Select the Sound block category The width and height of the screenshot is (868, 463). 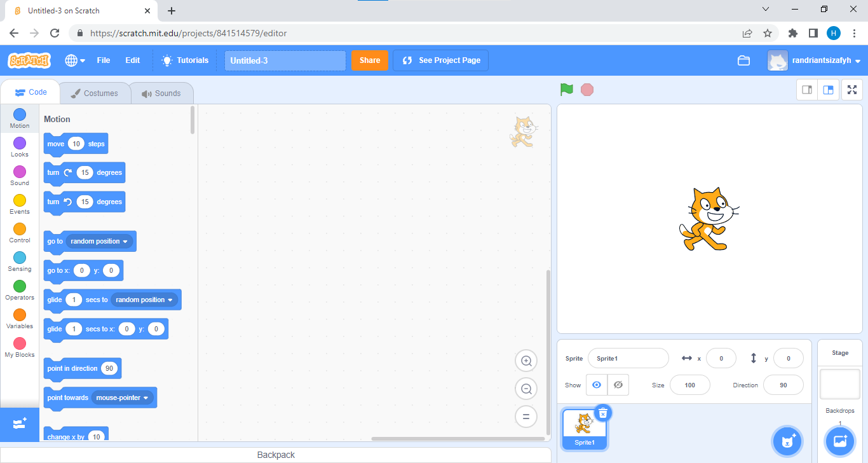tap(20, 176)
